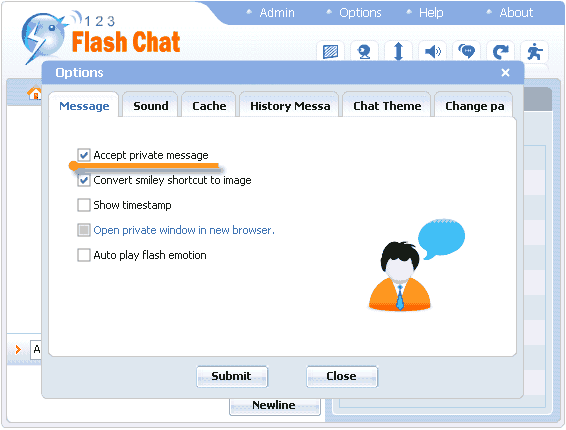Open the Chat Theme tab
This screenshot has width=566, height=430.
point(387,106)
